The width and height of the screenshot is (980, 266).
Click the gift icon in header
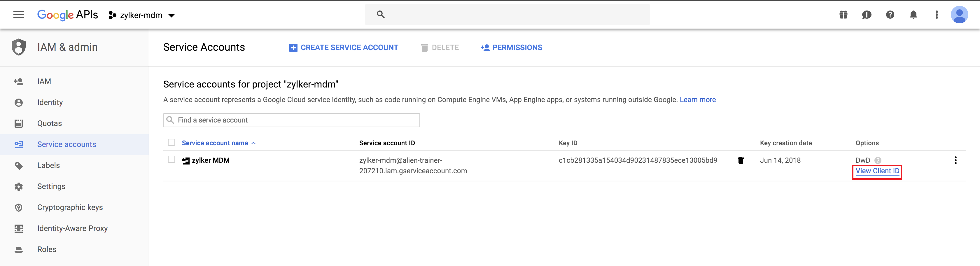click(x=843, y=15)
